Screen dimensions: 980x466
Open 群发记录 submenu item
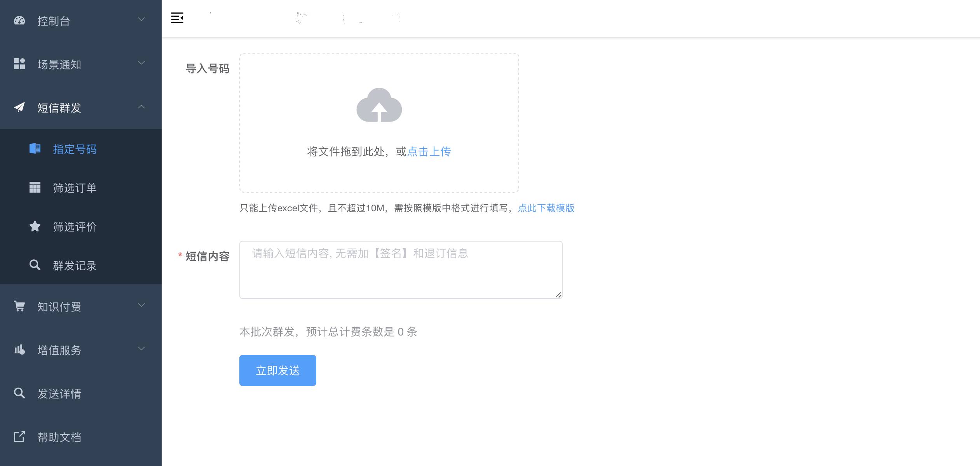pos(81,265)
